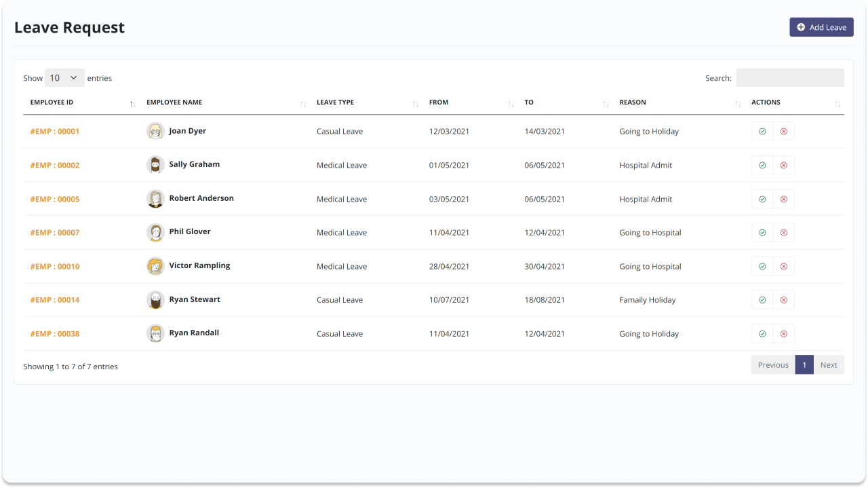Sort the Reason column
Screen dimensions: 868x488
tap(738, 103)
